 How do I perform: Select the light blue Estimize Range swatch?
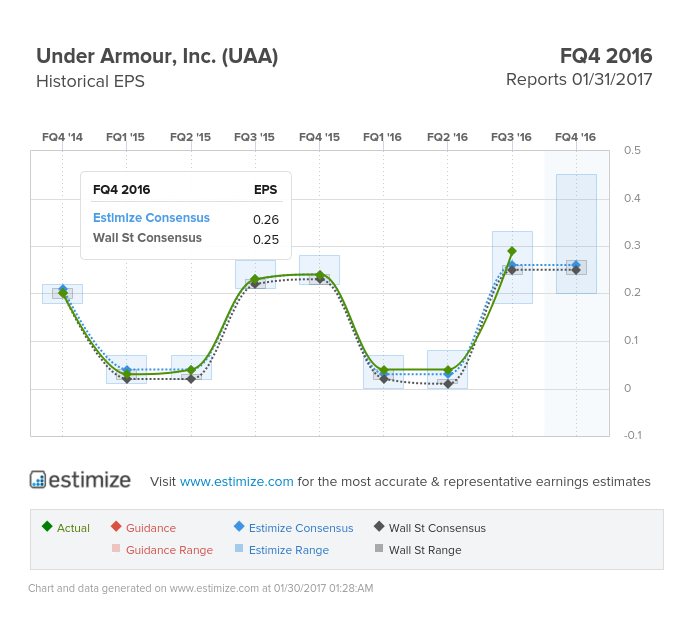pos(239,548)
